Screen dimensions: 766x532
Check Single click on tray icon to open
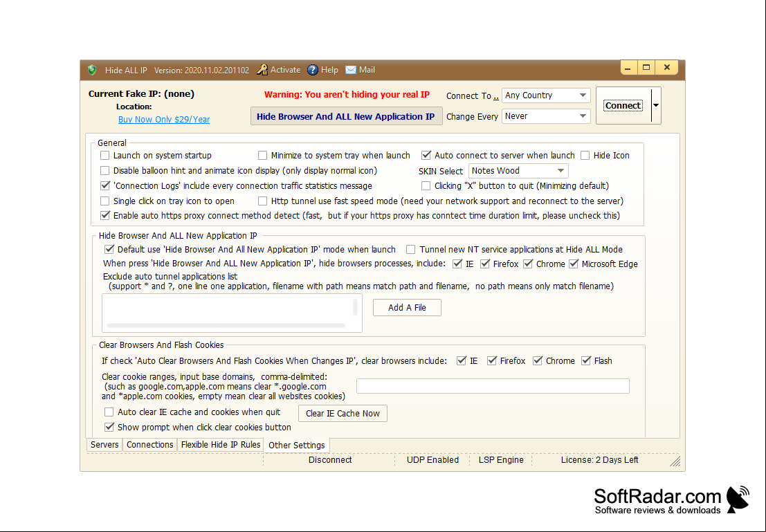pos(104,201)
